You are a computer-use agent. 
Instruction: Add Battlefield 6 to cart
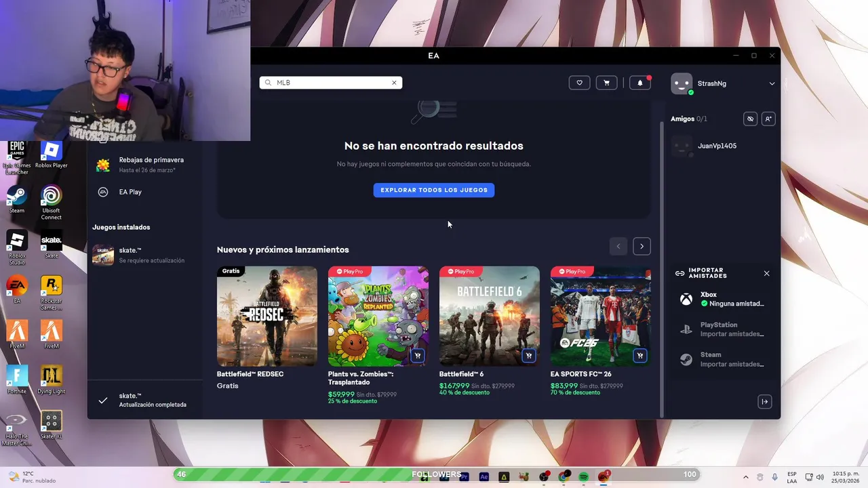529,356
